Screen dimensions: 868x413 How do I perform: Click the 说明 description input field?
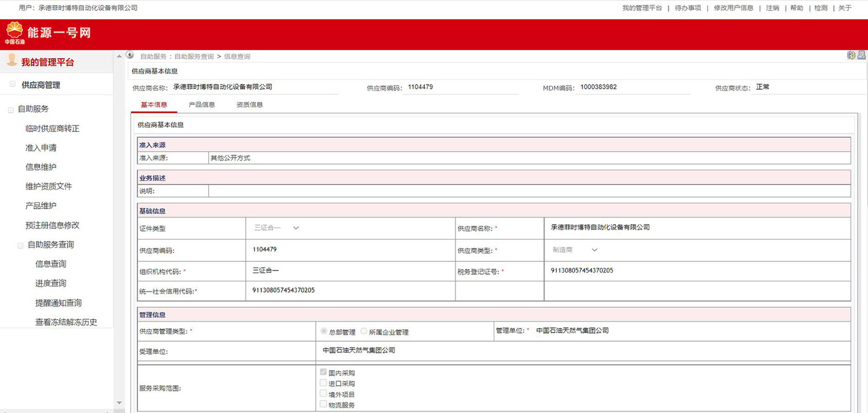pos(529,191)
